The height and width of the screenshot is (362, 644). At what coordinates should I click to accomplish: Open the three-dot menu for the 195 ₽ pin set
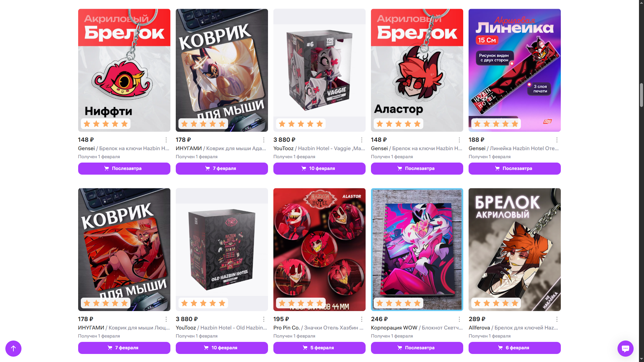(362, 319)
